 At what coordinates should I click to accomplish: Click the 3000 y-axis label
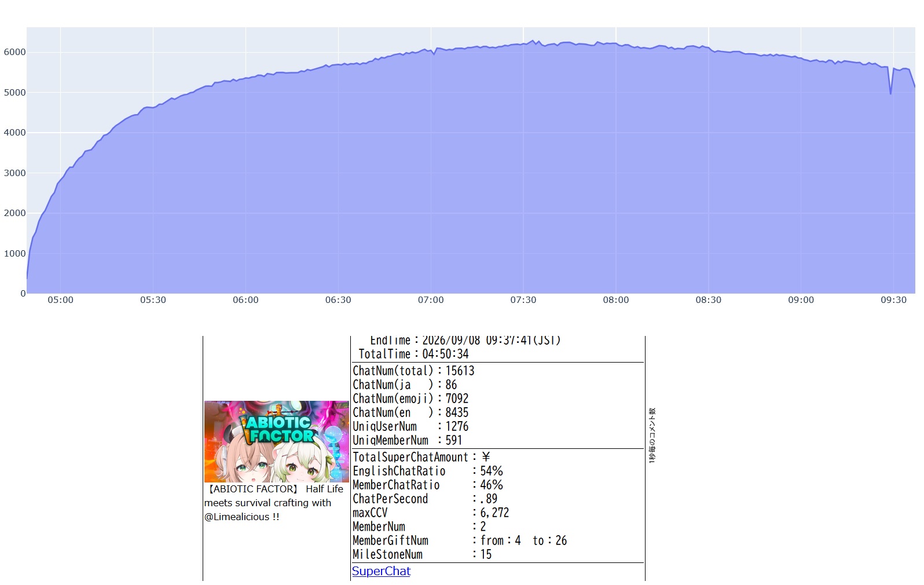(x=14, y=173)
